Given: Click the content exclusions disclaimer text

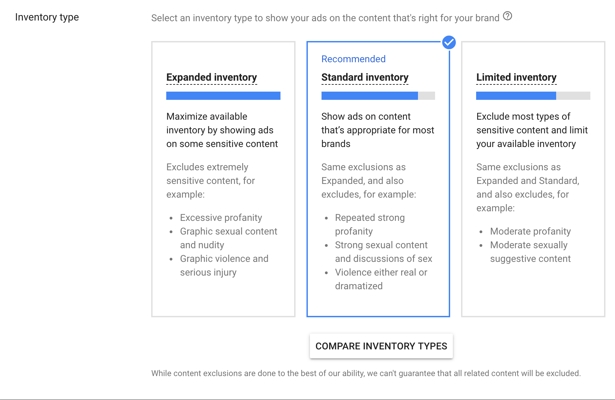Looking at the screenshot, I should pos(366,373).
